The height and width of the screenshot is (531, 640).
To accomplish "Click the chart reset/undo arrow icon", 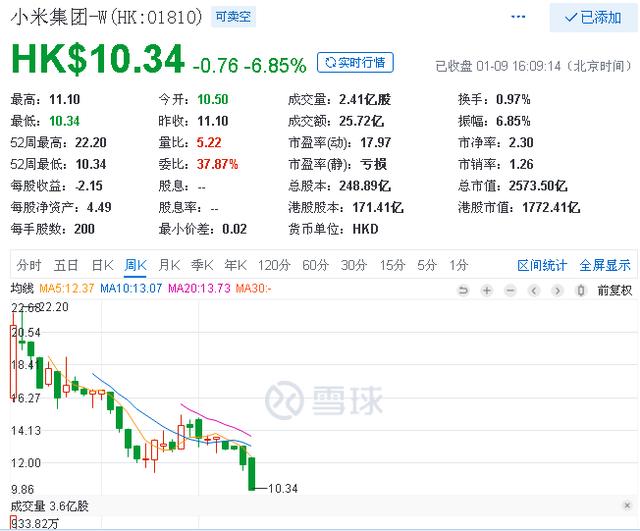I will point(463,291).
